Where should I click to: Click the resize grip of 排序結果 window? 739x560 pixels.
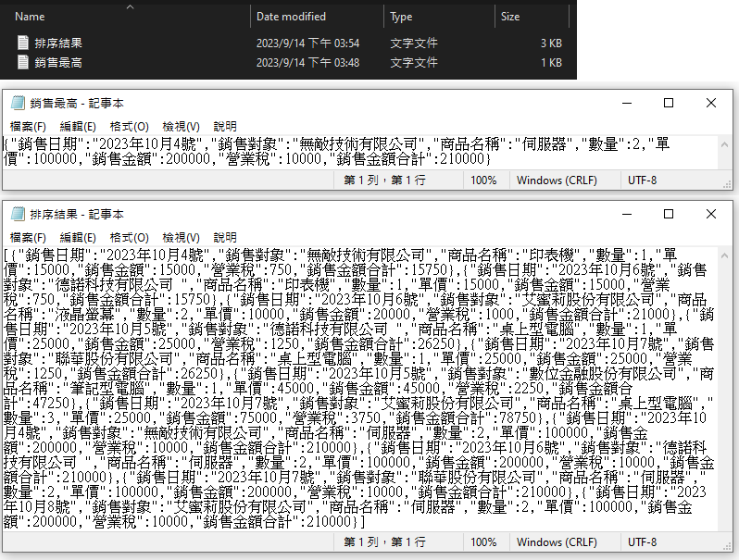(727, 546)
